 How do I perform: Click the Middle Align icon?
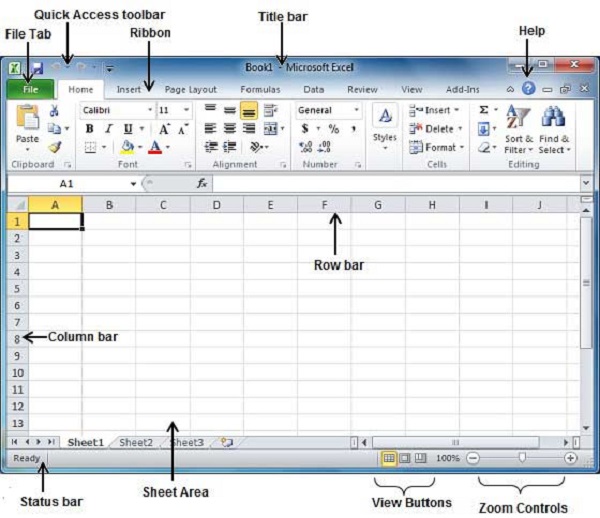(x=230, y=110)
